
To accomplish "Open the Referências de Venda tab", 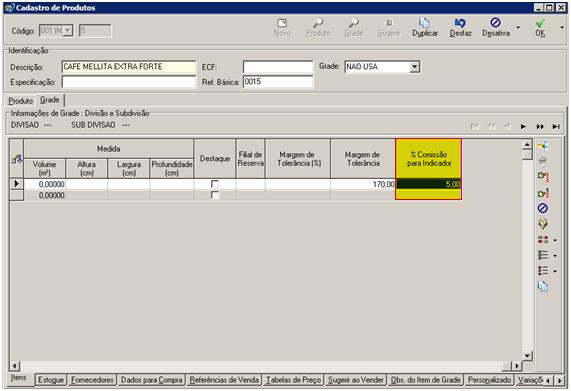I will click(224, 380).
